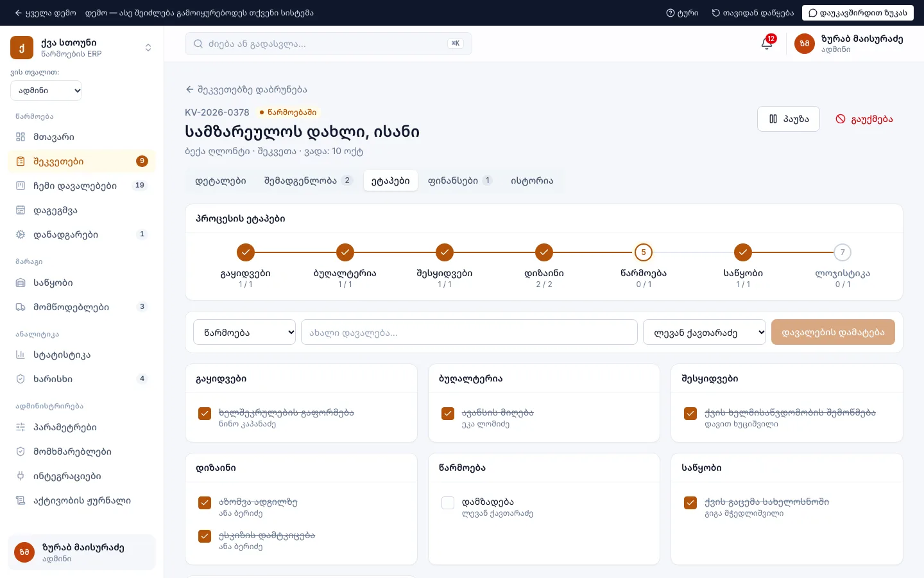The image size is (924, 578).
Task: Switch to the ისტორია tab
Action: [532, 180]
